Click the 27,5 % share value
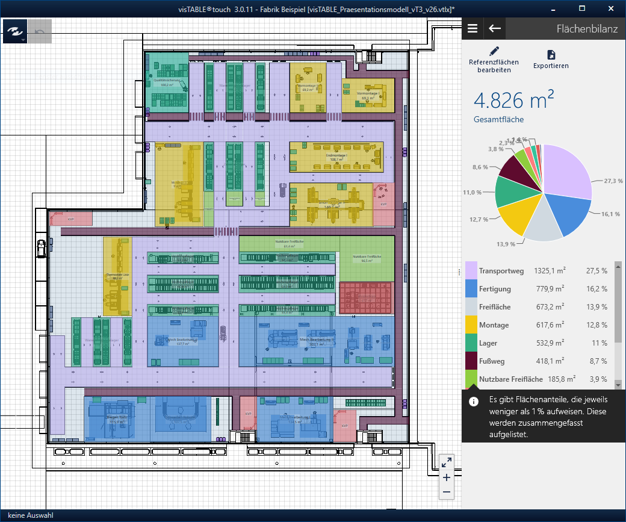 [596, 271]
